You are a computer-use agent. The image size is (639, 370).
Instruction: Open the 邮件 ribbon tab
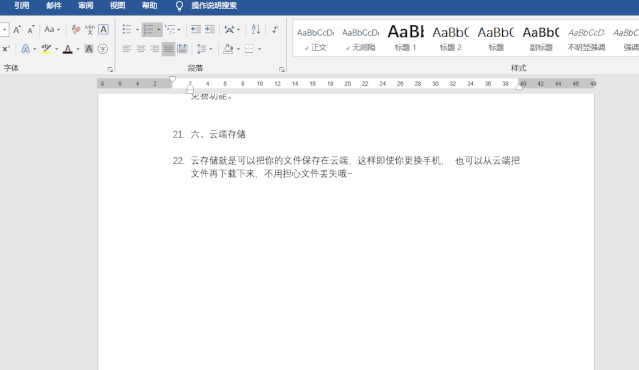(54, 6)
